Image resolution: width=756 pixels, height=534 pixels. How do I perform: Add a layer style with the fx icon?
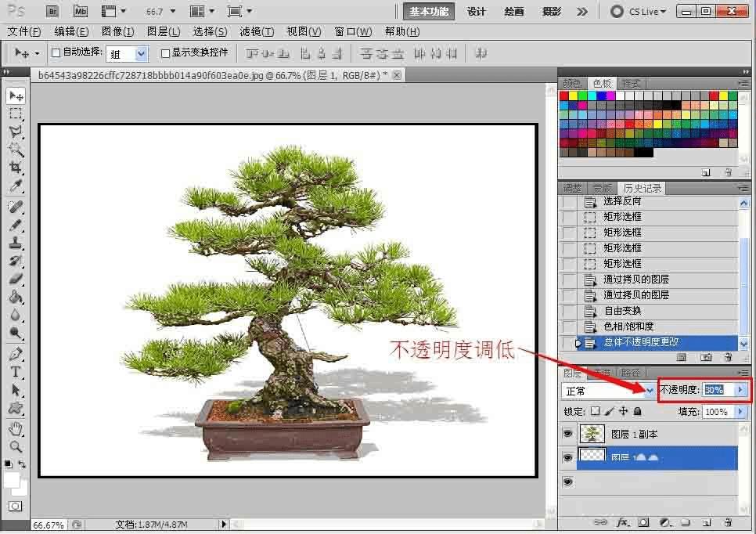(x=622, y=522)
